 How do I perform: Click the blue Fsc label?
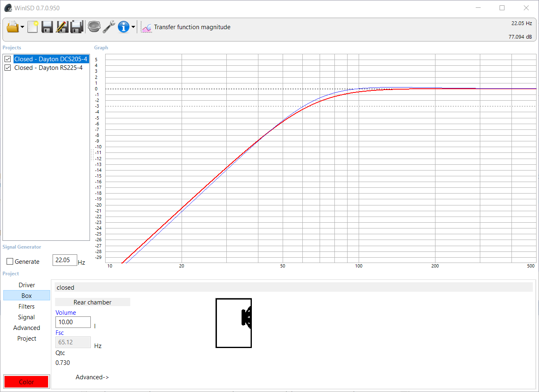coord(60,333)
